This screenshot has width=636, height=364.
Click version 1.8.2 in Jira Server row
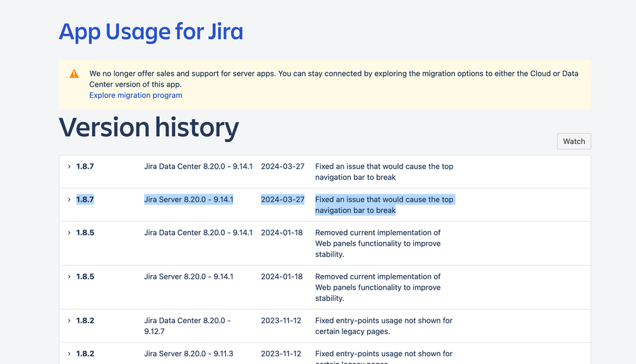coord(85,353)
